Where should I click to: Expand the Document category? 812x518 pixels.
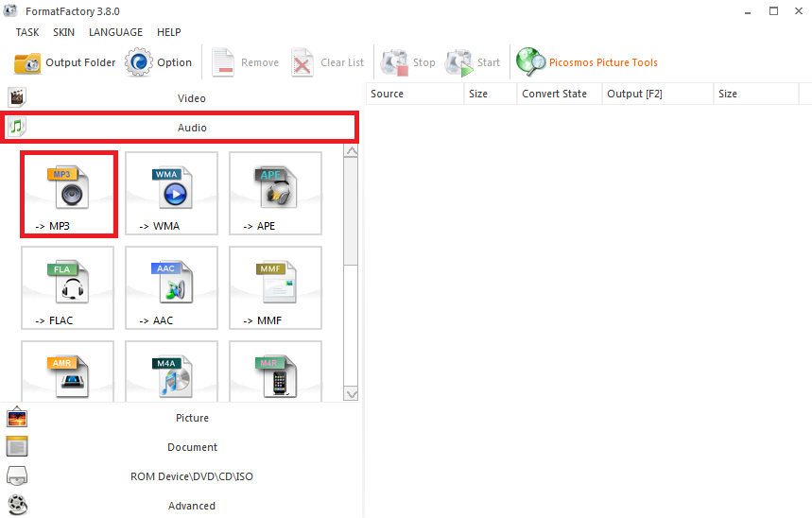tap(180, 447)
